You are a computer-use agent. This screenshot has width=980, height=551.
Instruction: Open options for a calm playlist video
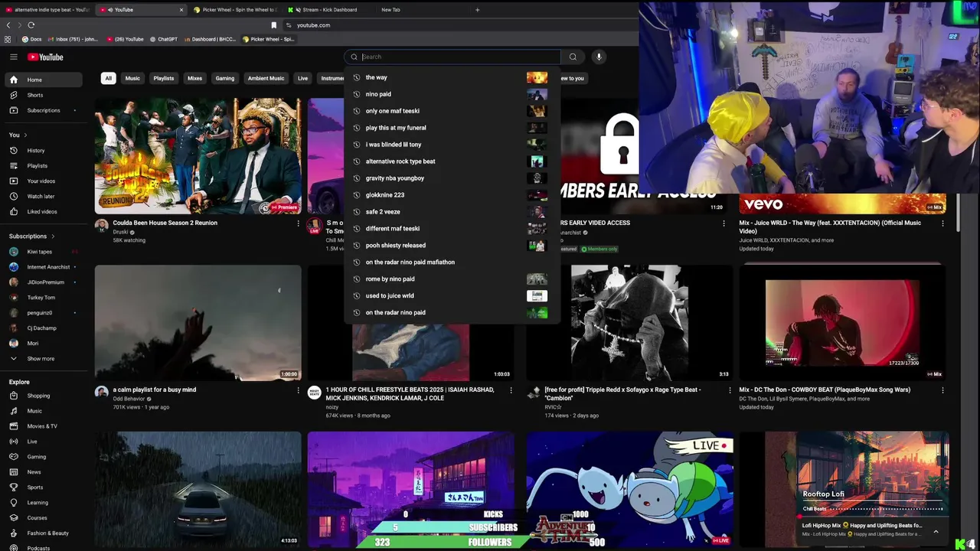tap(299, 390)
